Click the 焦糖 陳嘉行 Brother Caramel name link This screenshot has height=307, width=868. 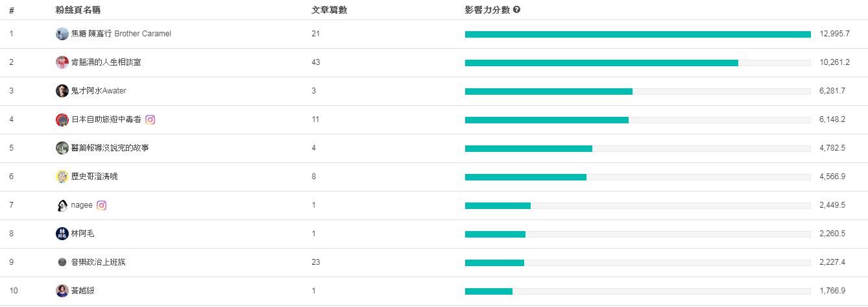[121, 34]
